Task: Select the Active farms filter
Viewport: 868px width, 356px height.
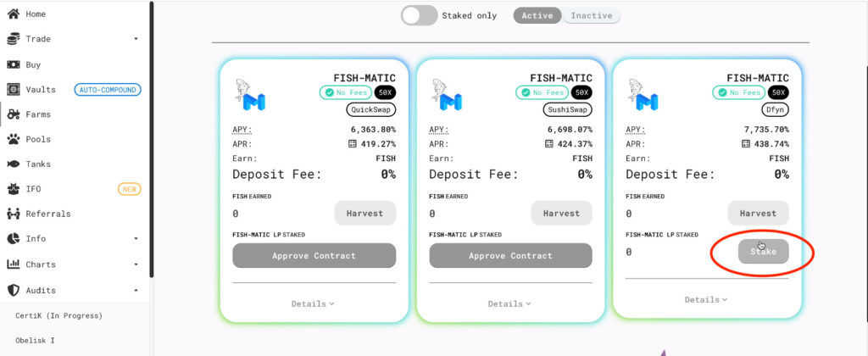Action: coord(537,15)
